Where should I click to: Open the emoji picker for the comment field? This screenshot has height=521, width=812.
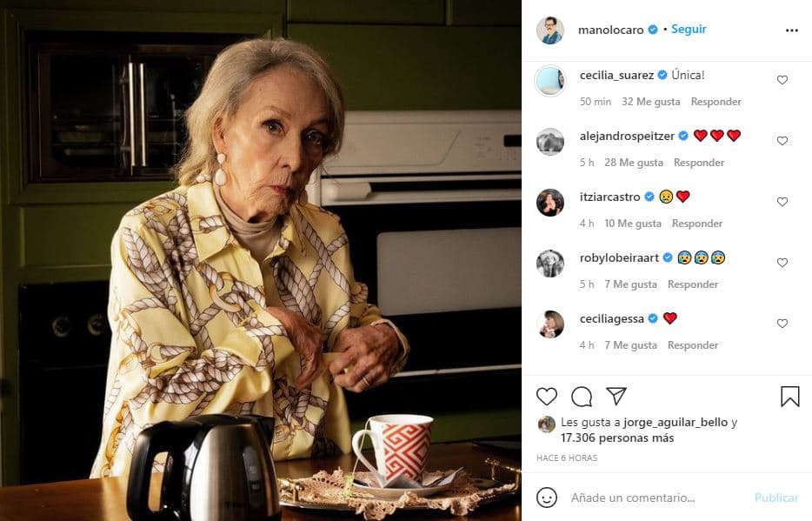coord(547,498)
